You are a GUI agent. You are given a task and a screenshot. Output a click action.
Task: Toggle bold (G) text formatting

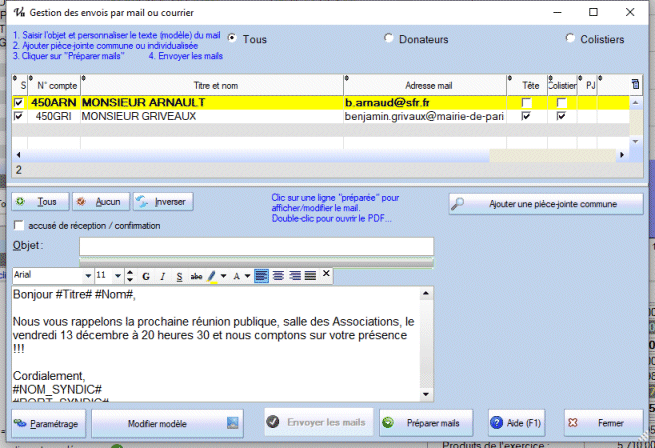click(146, 275)
